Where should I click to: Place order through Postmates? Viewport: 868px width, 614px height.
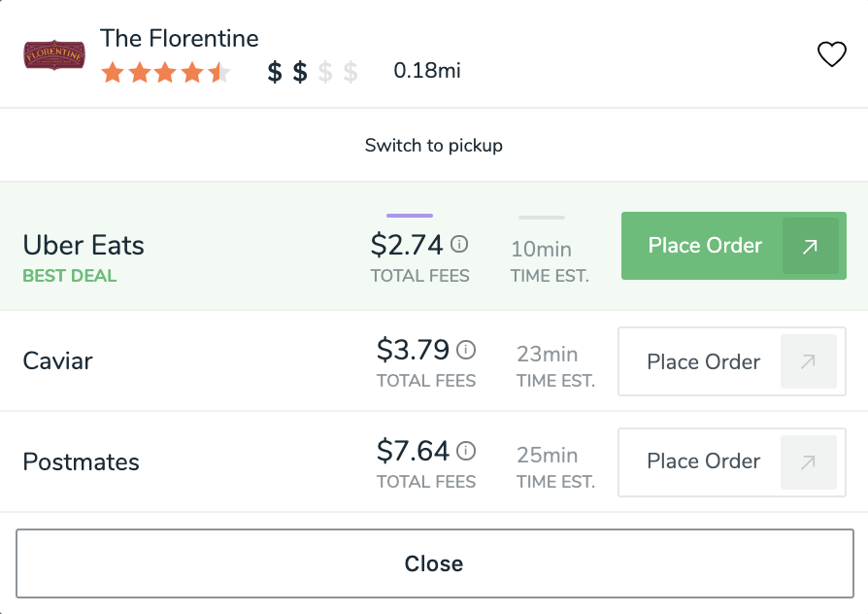pyautogui.click(x=732, y=462)
